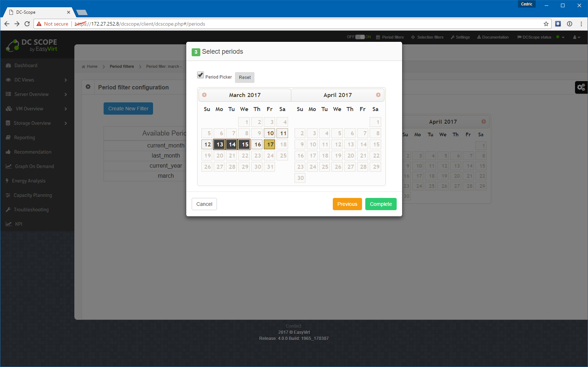The image size is (588, 367).
Task: Click previous month arrow beside March 2017
Action: [x=204, y=95]
